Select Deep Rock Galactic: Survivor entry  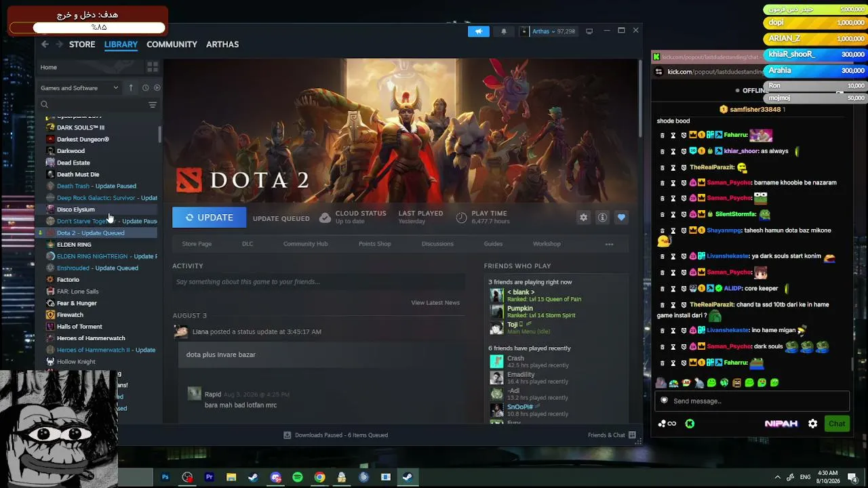coord(107,198)
